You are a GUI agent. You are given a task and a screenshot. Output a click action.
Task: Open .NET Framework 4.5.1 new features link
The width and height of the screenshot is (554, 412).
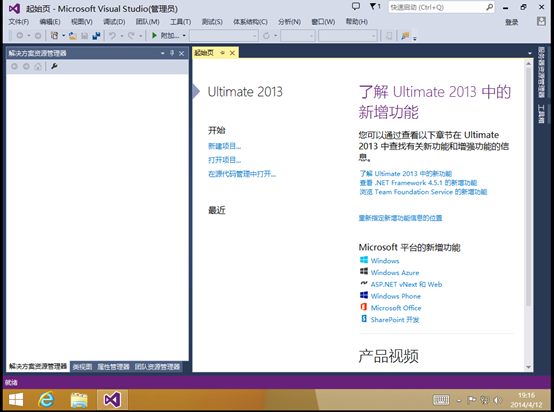(x=418, y=183)
